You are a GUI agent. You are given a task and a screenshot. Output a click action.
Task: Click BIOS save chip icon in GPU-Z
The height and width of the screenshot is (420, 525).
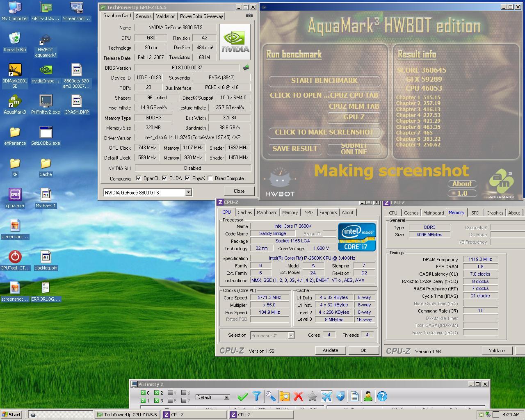[246, 68]
